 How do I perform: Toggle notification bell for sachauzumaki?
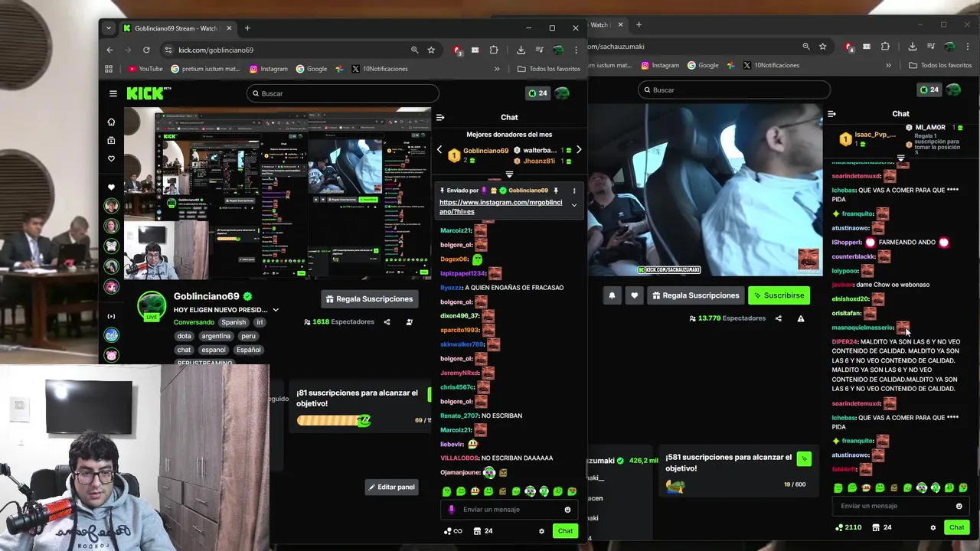tap(612, 295)
